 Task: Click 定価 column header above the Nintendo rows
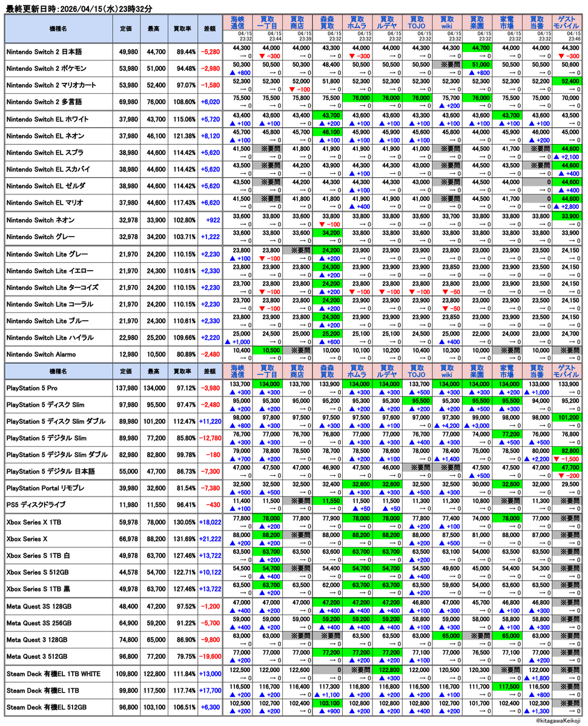126,28
